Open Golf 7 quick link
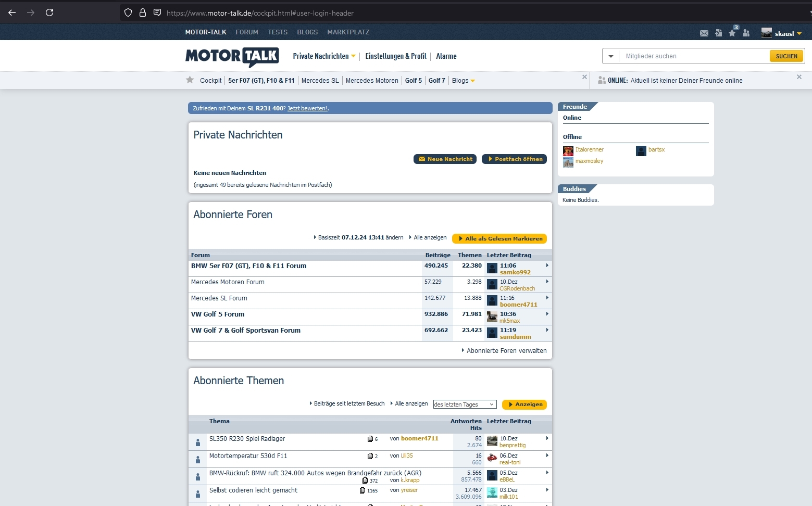The width and height of the screenshot is (812, 506). [x=437, y=81]
